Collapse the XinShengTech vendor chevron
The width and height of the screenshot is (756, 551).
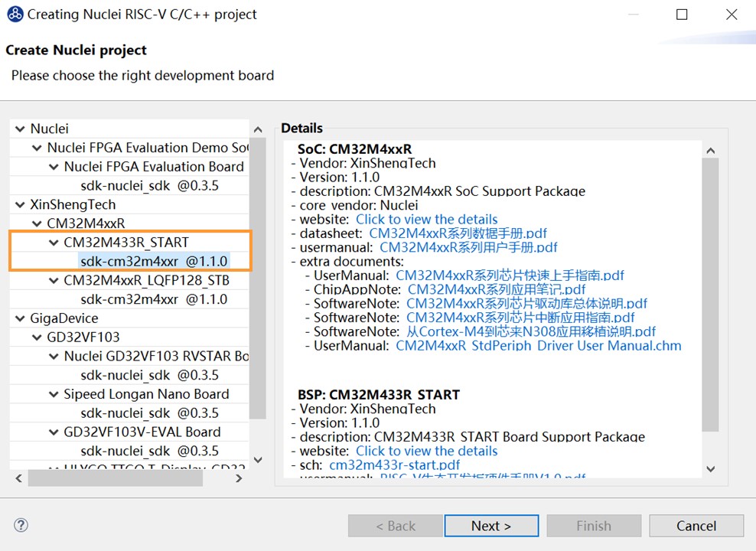pos(20,205)
